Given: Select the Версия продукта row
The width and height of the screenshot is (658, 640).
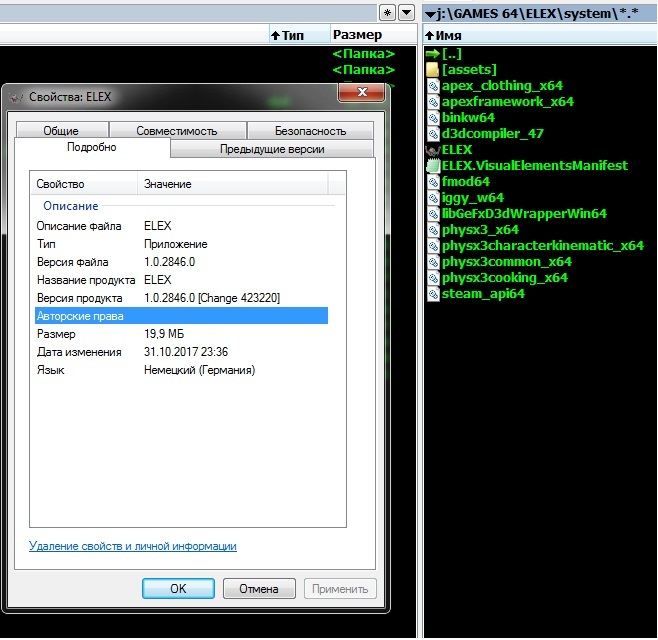Looking at the screenshot, I should tap(181, 298).
